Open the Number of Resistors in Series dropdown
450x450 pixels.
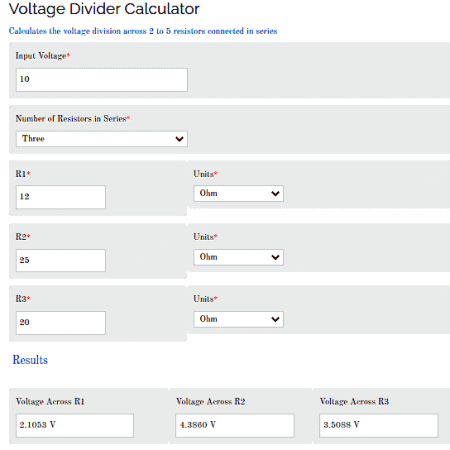(102, 139)
